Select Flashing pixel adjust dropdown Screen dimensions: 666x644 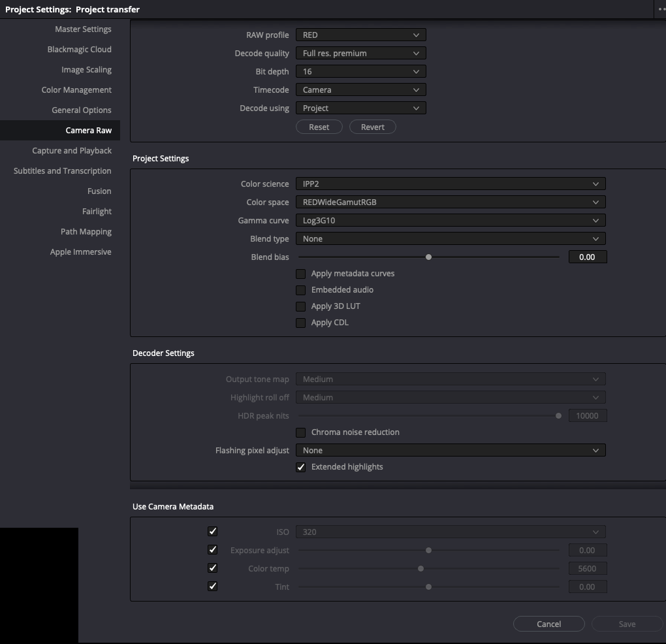pyautogui.click(x=451, y=451)
